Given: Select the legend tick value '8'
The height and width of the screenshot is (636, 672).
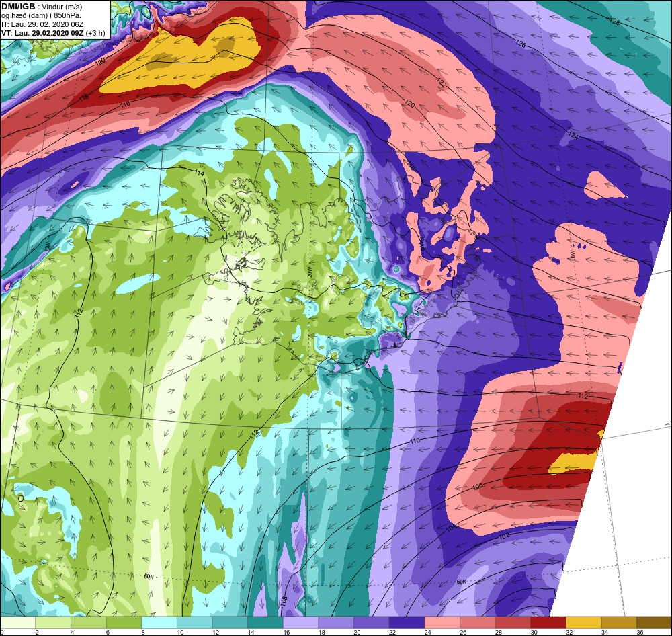Looking at the screenshot, I should tap(143, 632).
